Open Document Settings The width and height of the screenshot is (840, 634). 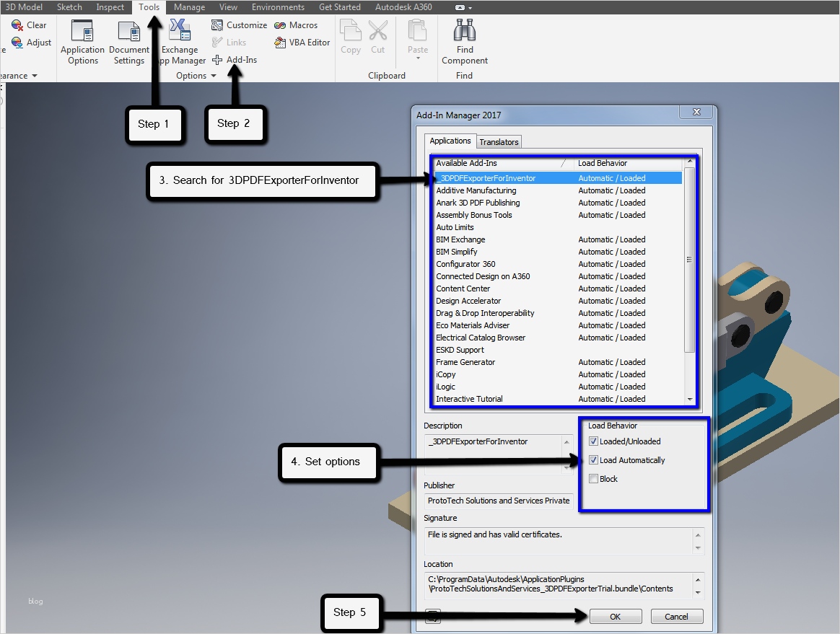coord(129,43)
